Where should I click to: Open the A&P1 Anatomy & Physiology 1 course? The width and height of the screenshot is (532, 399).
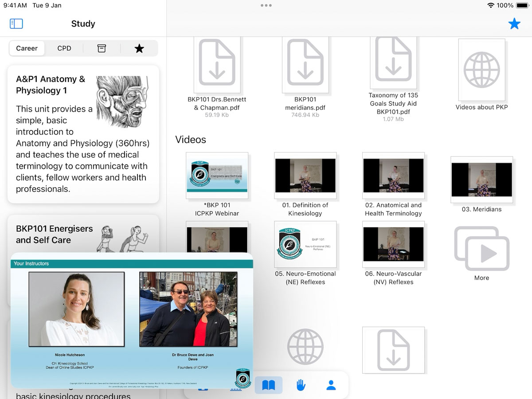click(x=83, y=134)
